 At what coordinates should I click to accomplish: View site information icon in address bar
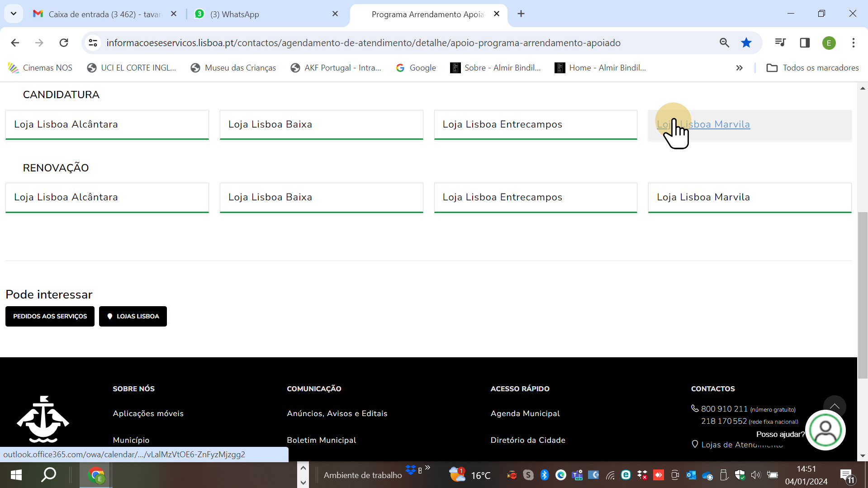pyautogui.click(x=93, y=43)
